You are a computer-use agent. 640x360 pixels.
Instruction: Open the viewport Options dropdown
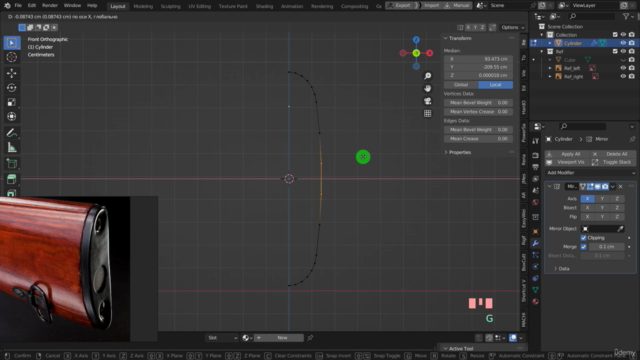tap(513, 27)
